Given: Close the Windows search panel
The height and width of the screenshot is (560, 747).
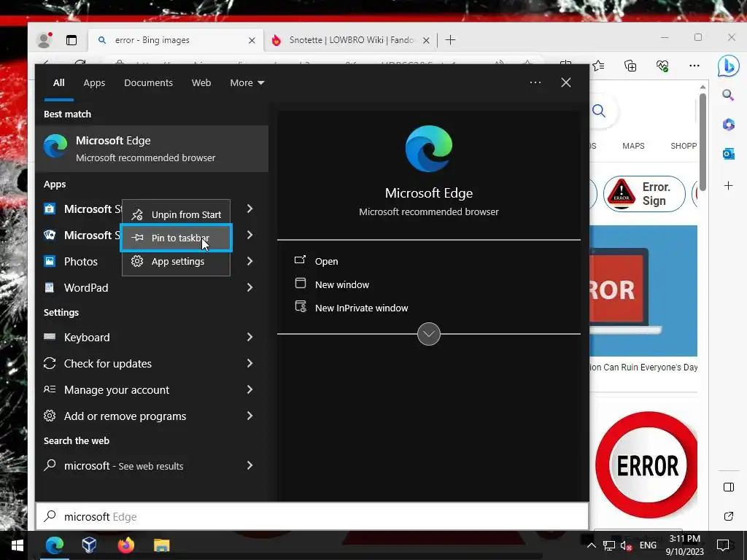Looking at the screenshot, I should tap(566, 82).
